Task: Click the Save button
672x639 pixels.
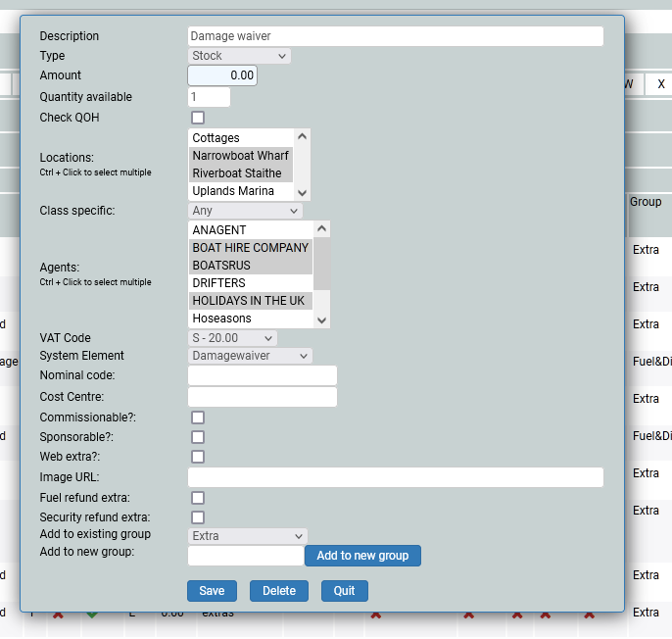Action: [212, 591]
